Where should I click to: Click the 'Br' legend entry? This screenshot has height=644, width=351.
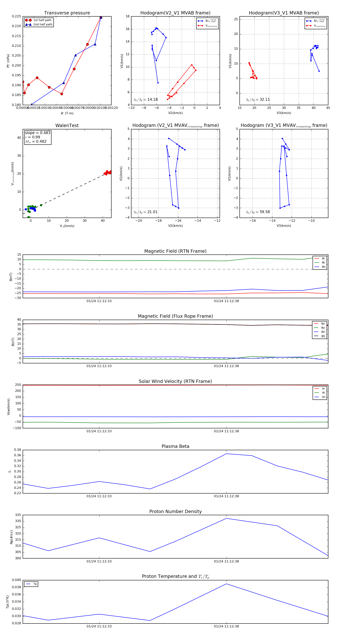tap(320, 259)
